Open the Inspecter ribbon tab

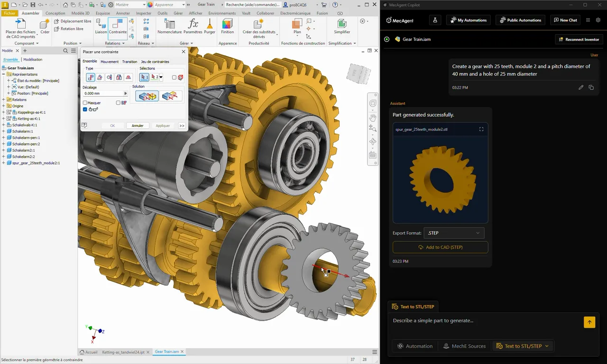144,13
